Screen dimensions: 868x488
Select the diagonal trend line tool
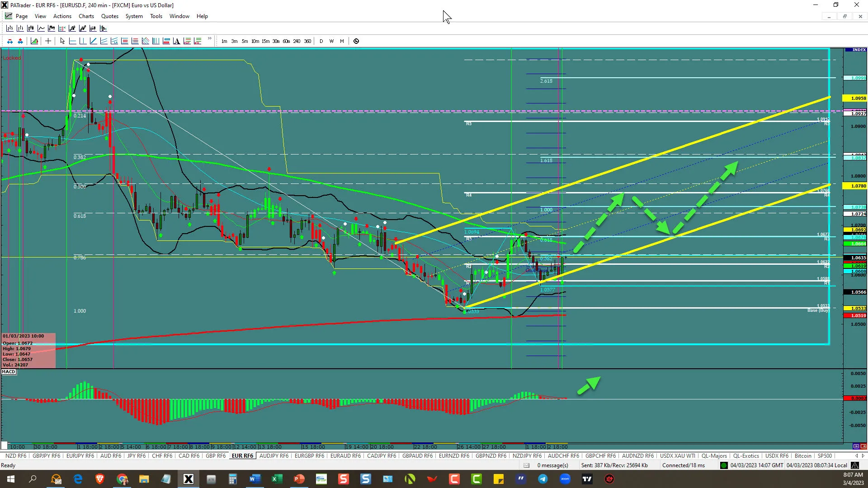(x=93, y=41)
